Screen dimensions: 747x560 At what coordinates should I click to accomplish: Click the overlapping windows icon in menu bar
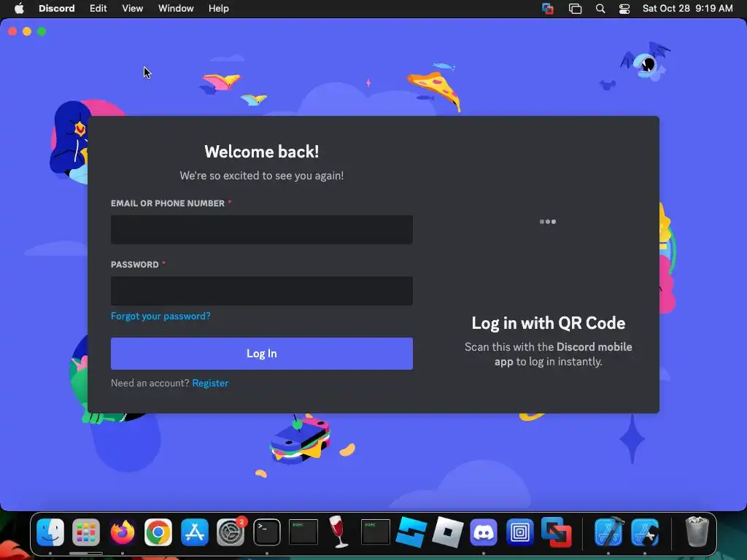575,9
